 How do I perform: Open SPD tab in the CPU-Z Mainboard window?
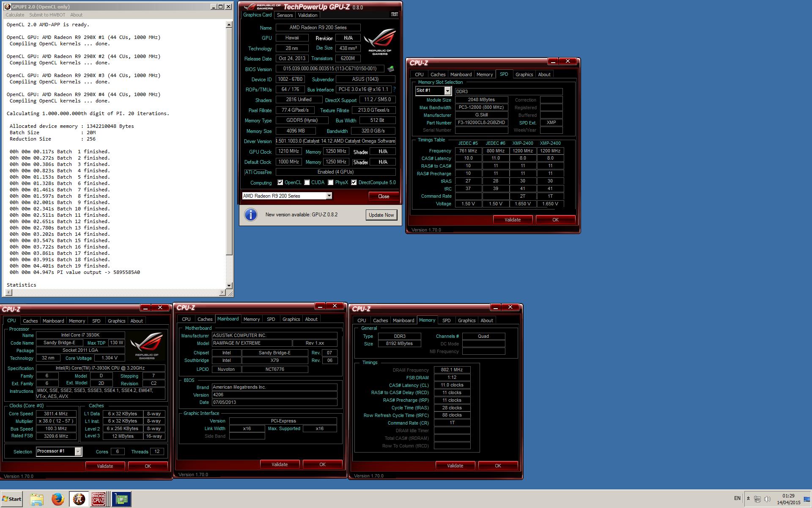(x=271, y=319)
